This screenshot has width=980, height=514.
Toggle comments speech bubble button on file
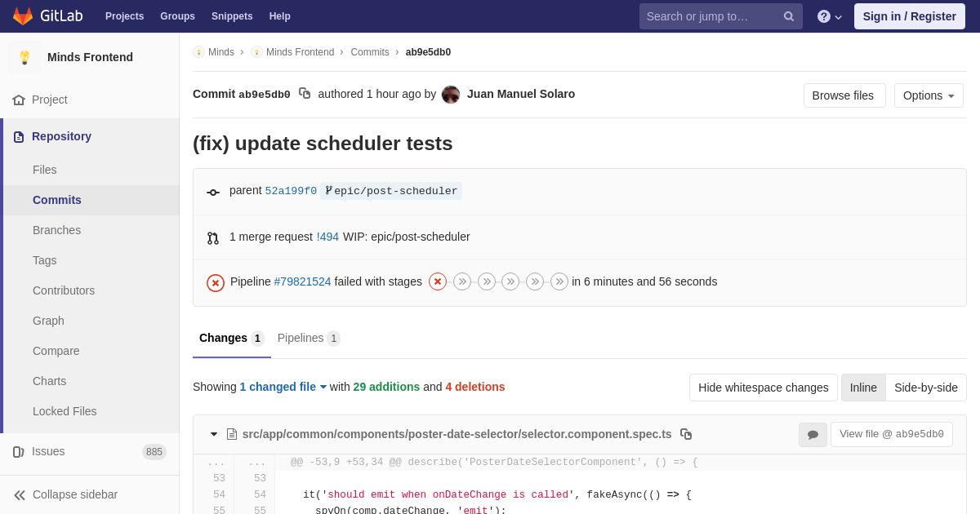coord(813,435)
